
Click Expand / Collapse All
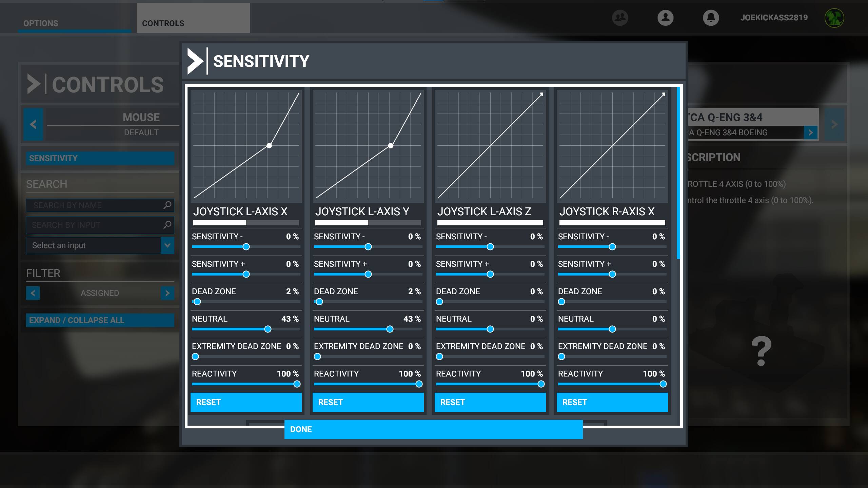(100, 320)
